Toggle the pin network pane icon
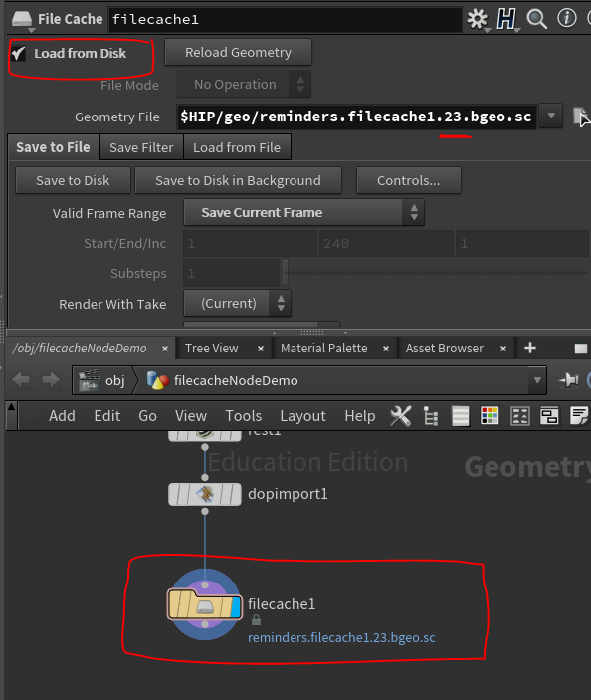591x700 pixels. point(569,380)
